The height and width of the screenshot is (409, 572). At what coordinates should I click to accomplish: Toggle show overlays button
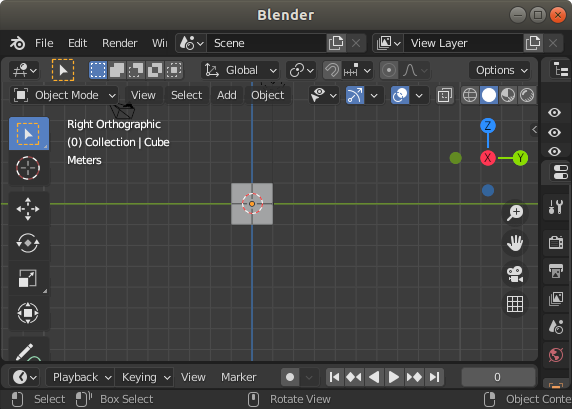pyautogui.click(x=400, y=96)
